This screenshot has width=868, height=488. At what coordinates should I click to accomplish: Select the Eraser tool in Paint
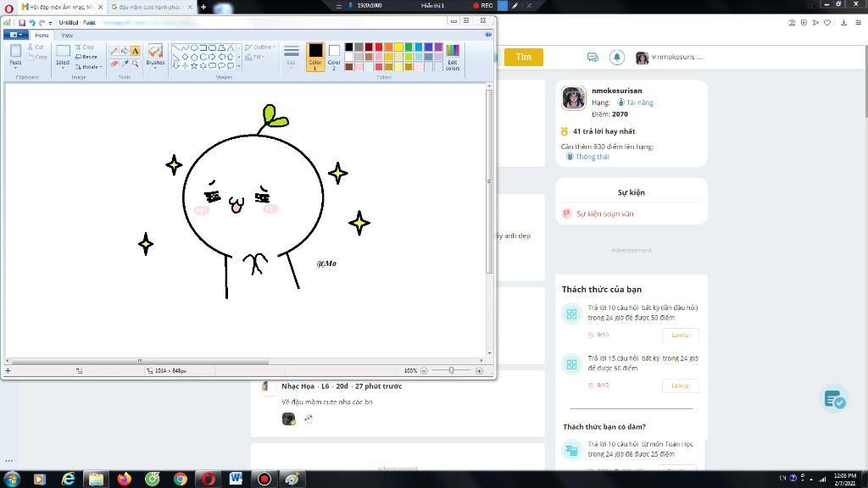pyautogui.click(x=114, y=64)
